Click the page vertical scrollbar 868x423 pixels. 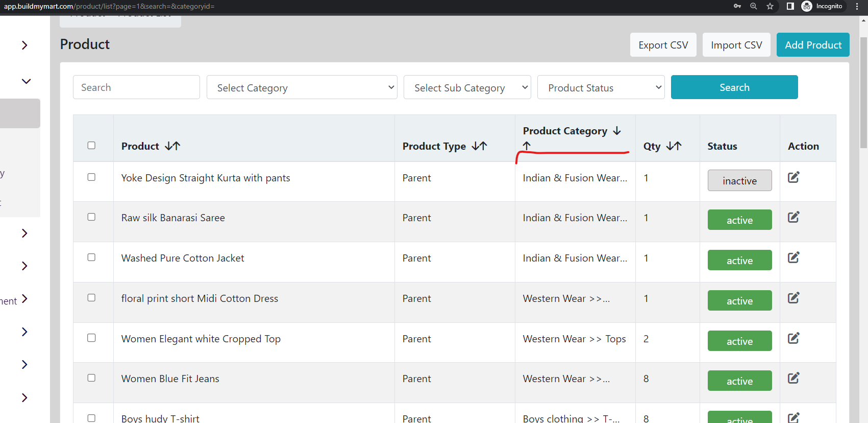tap(863, 92)
